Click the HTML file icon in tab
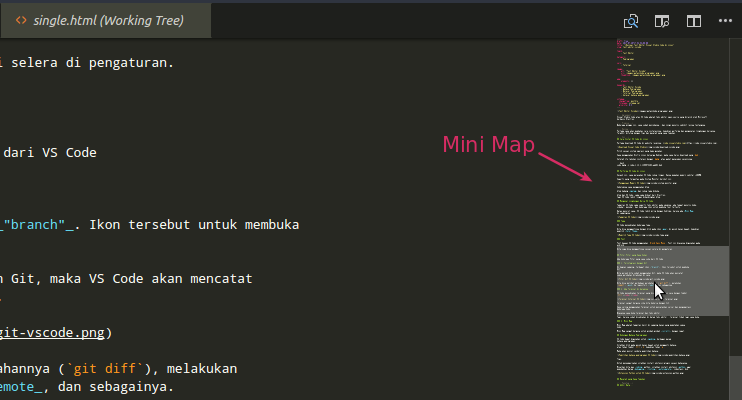The width and height of the screenshot is (742, 400). 21,20
